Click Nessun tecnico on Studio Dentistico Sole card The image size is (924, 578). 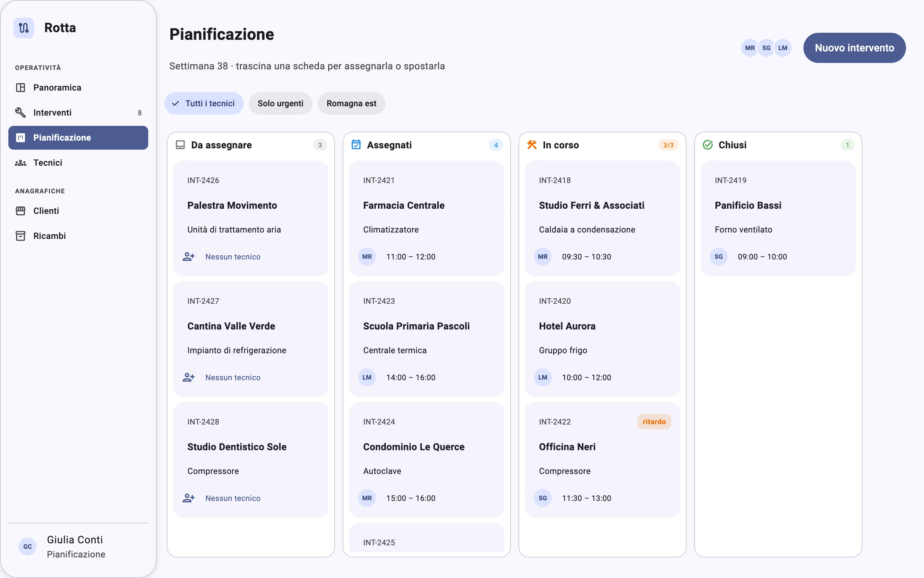pos(233,498)
